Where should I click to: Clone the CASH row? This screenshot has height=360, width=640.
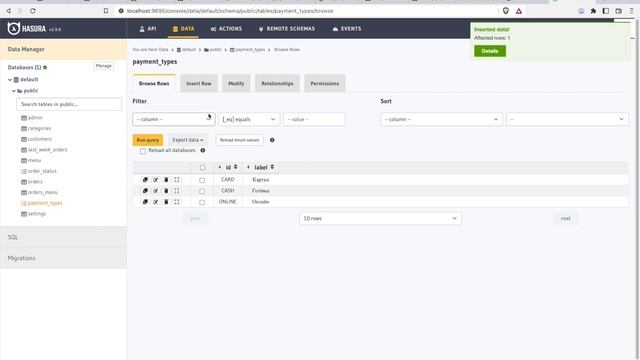pyautogui.click(x=145, y=191)
